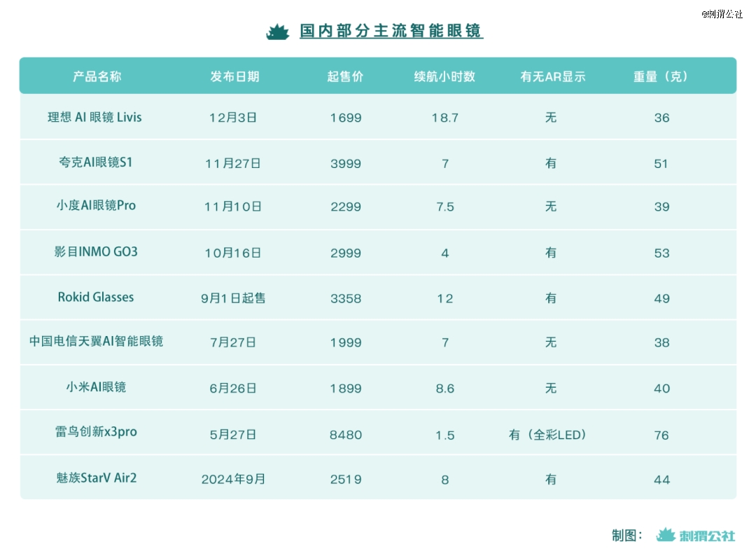Click the 18.7 battery hours value

445,118
